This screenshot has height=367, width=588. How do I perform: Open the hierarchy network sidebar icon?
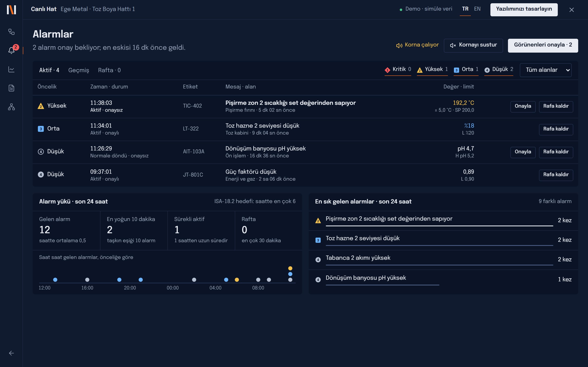click(11, 107)
